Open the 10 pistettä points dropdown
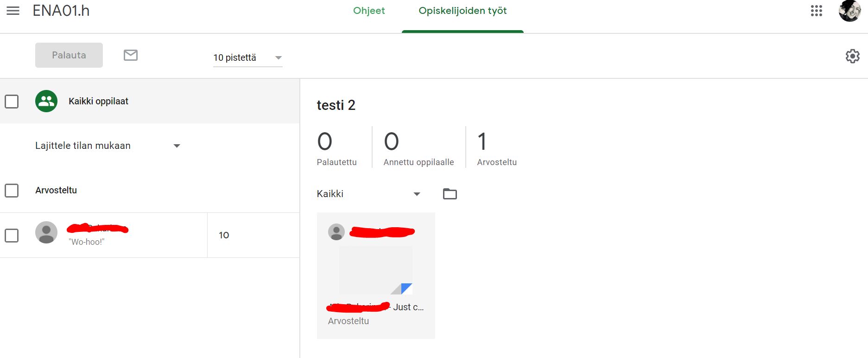 (x=247, y=58)
